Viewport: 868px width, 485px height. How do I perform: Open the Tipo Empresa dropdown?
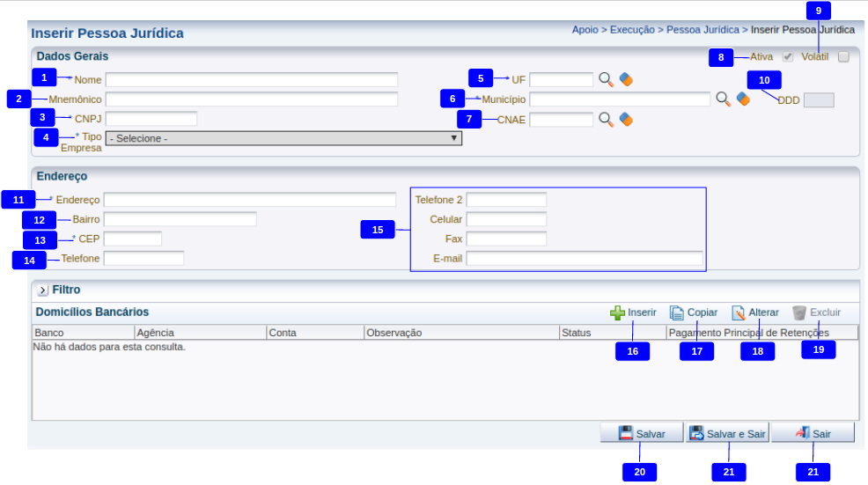[x=283, y=138]
